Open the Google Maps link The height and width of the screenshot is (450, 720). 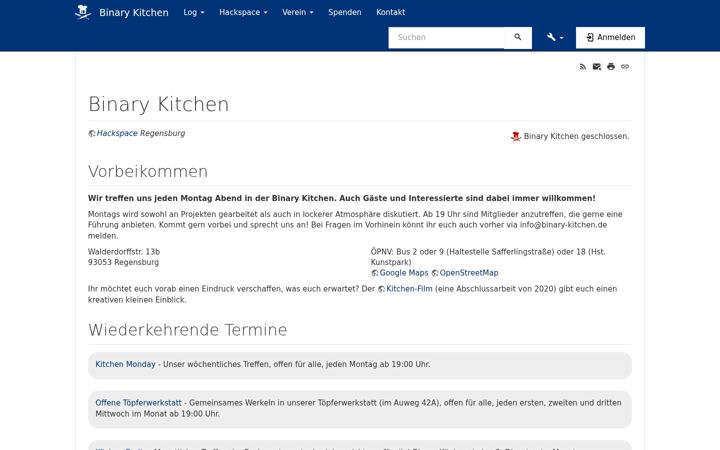tap(404, 273)
